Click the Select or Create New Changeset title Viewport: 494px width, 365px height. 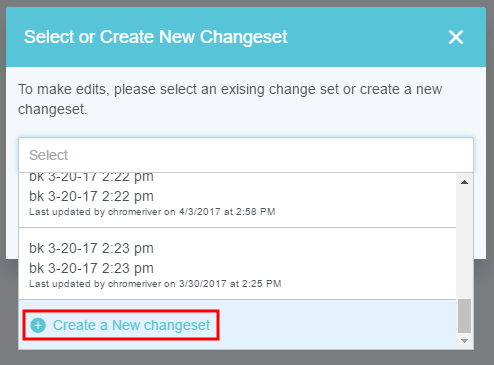click(x=155, y=37)
